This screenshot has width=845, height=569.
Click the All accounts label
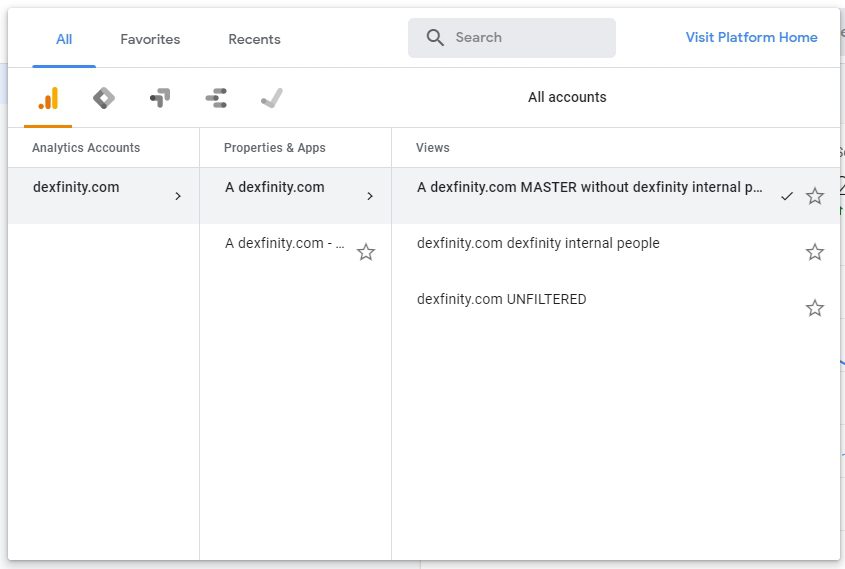(567, 97)
